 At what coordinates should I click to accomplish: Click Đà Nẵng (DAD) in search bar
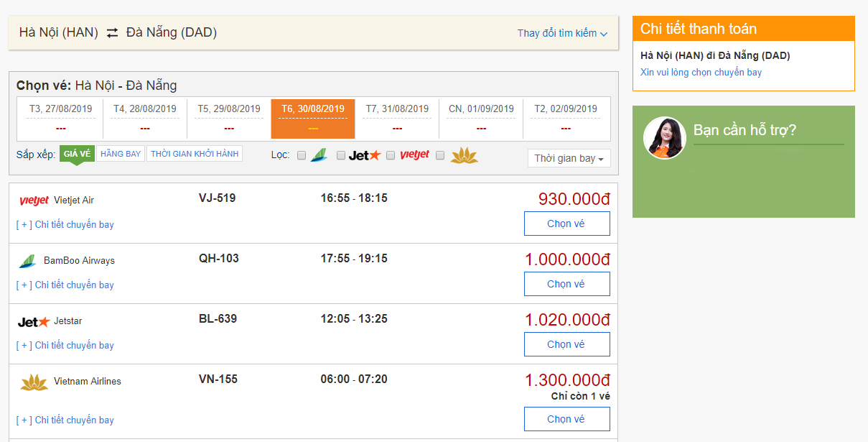172,32
